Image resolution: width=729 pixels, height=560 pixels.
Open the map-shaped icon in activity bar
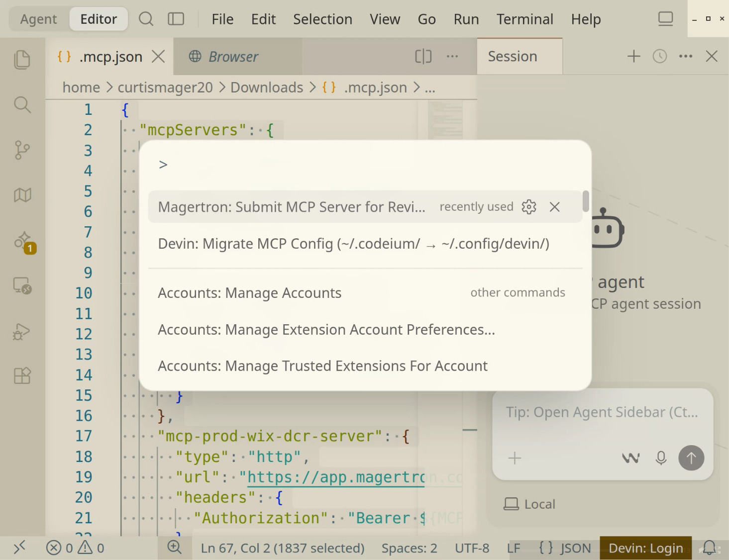22,195
